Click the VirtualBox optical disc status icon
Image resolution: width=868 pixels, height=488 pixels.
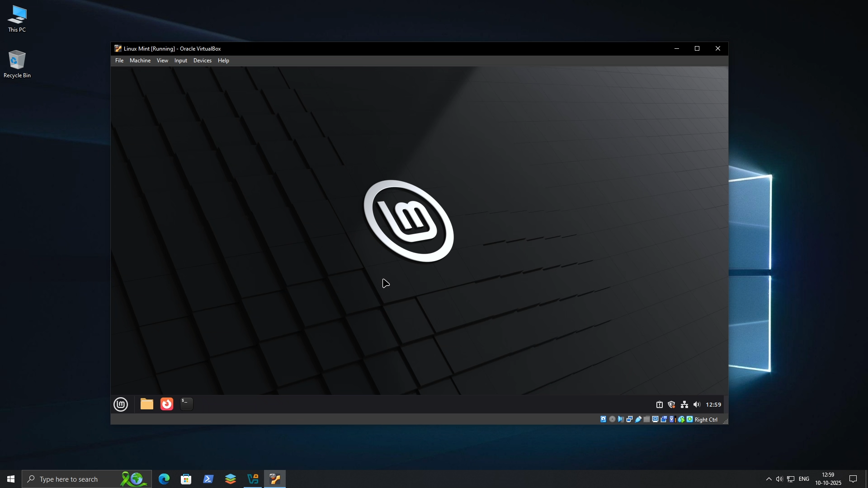tap(612, 419)
